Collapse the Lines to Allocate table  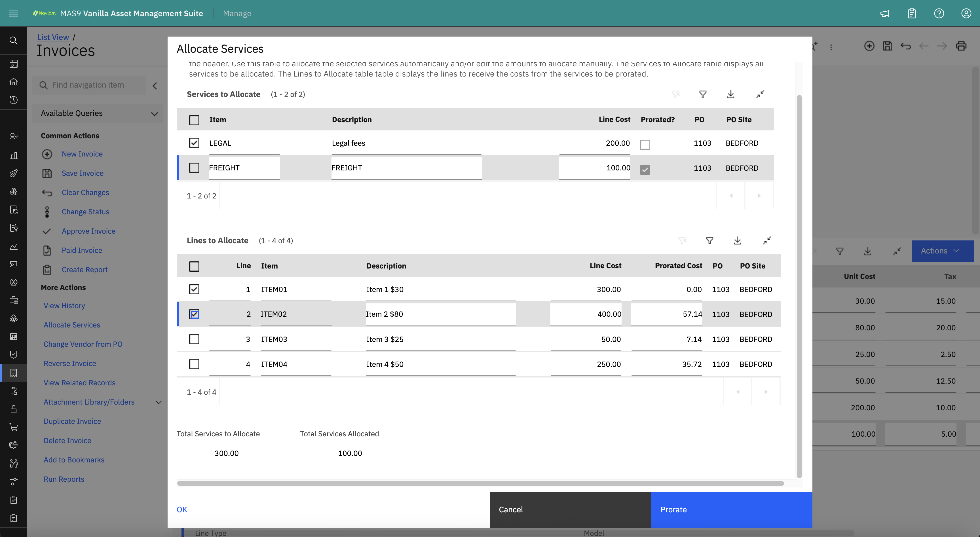click(x=766, y=240)
